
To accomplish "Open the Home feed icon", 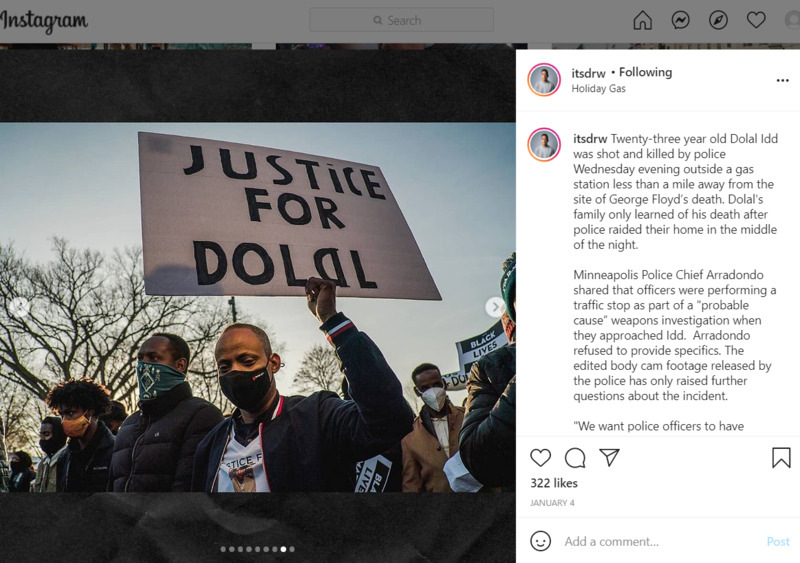I will coord(642,20).
